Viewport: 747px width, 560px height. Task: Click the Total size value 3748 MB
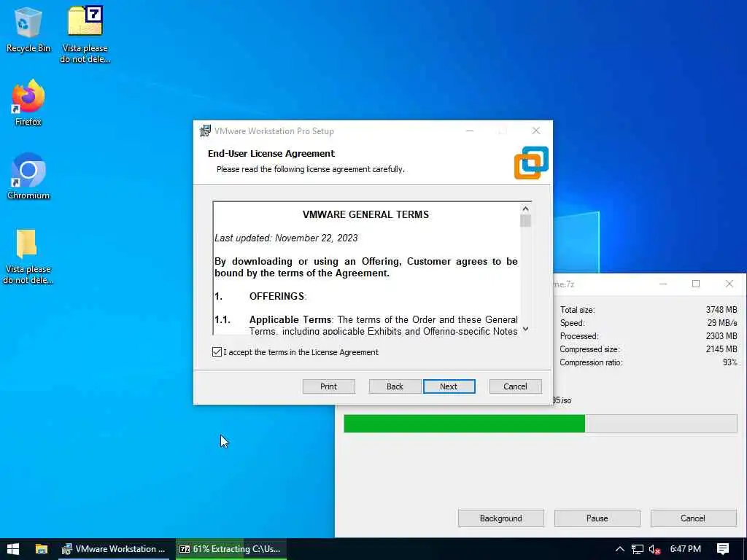click(721, 309)
